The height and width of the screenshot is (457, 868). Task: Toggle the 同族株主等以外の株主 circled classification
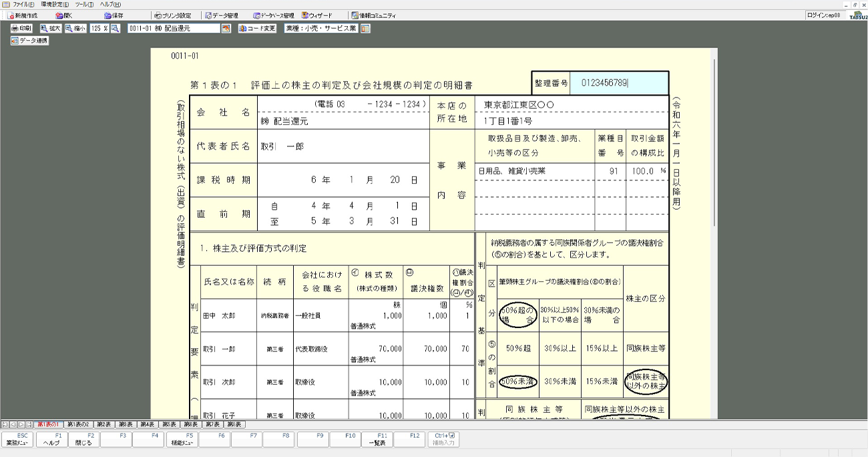pyautogui.click(x=645, y=382)
